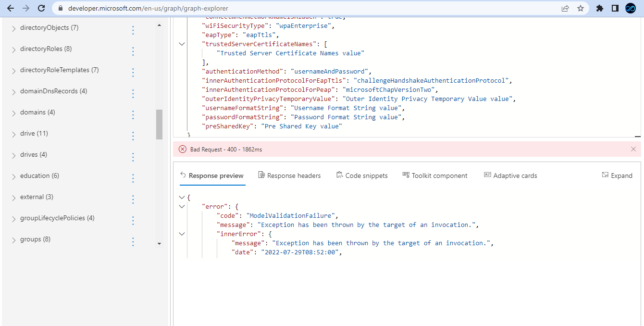The image size is (644, 326).
Task: Expand directoryObjects (7) tree node
Action: click(x=13, y=28)
